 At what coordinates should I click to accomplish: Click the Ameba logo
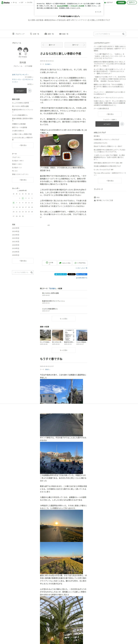tap(5, 2)
